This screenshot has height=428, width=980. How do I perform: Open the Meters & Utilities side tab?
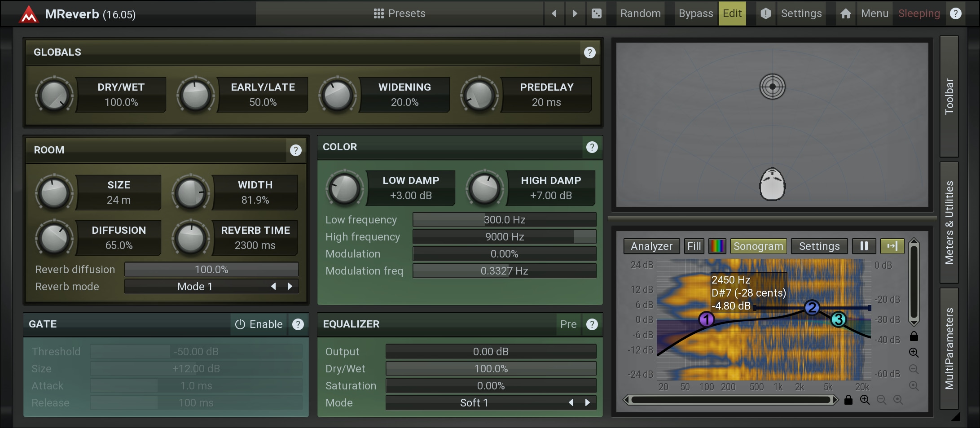click(949, 223)
